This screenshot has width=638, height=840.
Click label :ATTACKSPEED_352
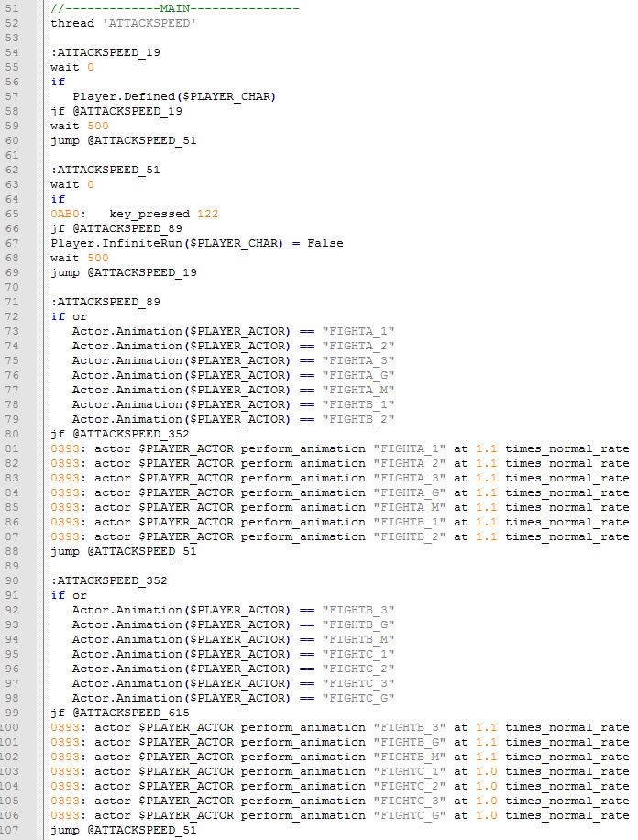(x=109, y=580)
